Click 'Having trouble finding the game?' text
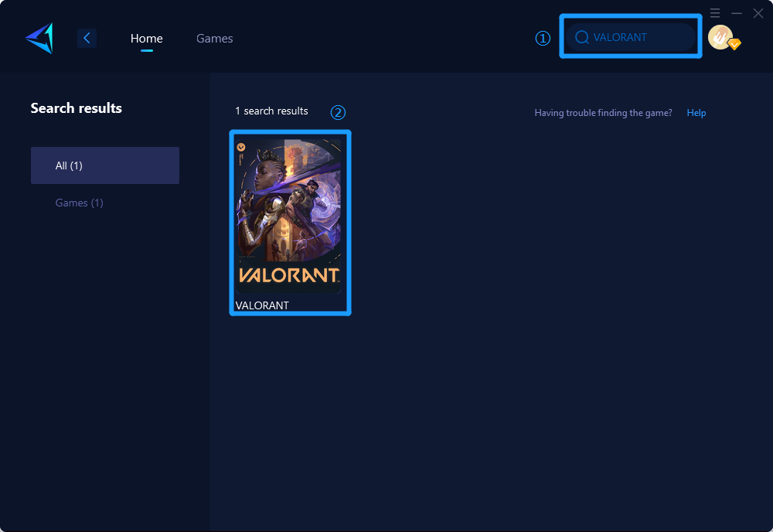The width and height of the screenshot is (773, 532). 604,112
